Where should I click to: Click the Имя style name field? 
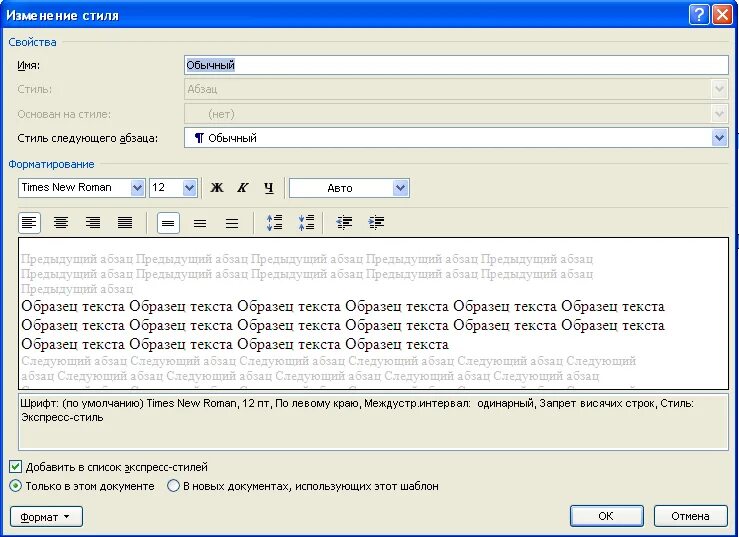456,65
